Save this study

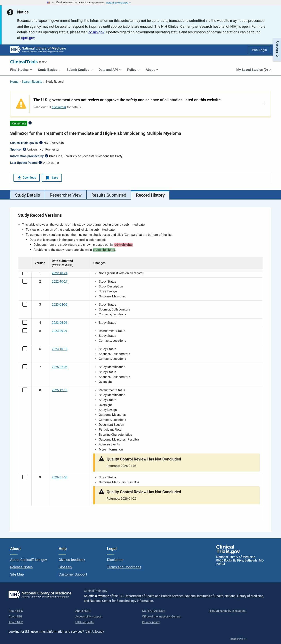coord(52,178)
